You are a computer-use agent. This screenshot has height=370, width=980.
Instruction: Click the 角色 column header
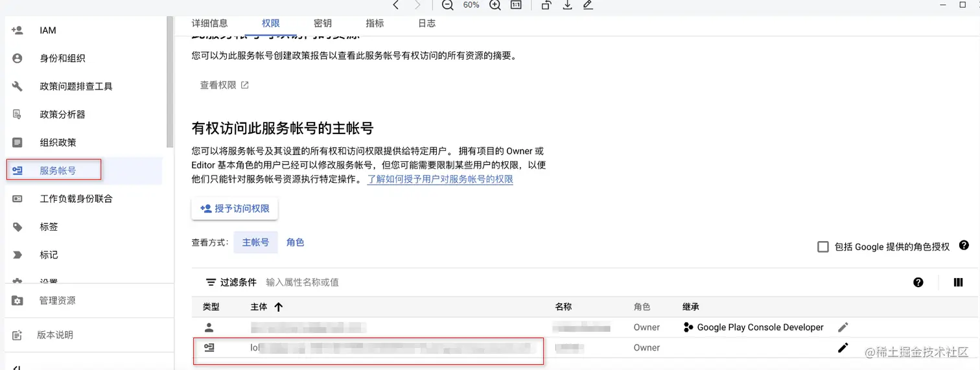(642, 307)
